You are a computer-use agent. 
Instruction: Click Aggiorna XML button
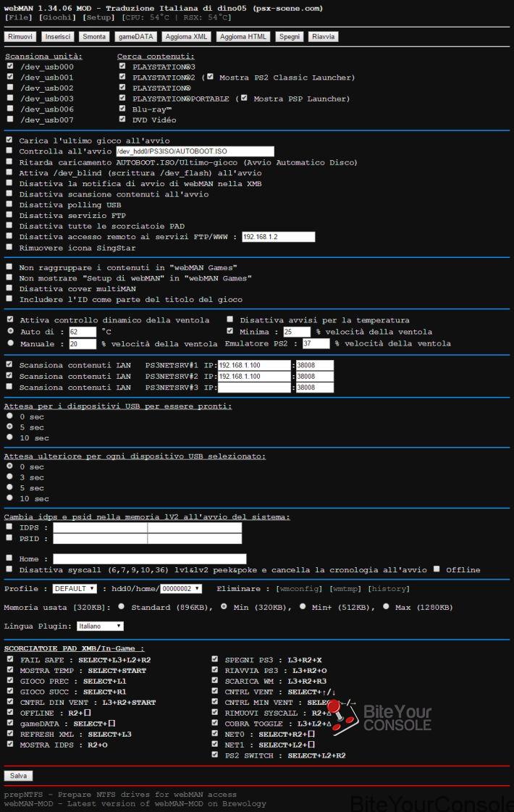pyautogui.click(x=186, y=37)
